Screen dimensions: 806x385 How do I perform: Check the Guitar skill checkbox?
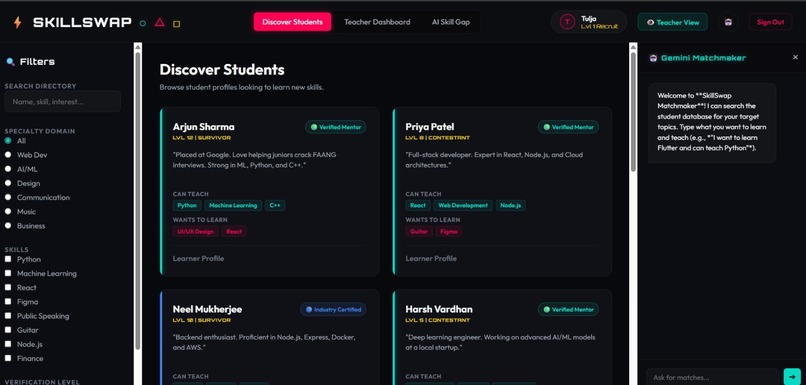click(x=8, y=330)
